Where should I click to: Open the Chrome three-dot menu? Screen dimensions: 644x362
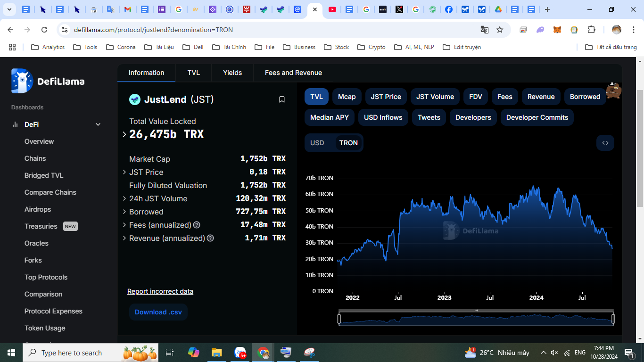click(633, 30)
